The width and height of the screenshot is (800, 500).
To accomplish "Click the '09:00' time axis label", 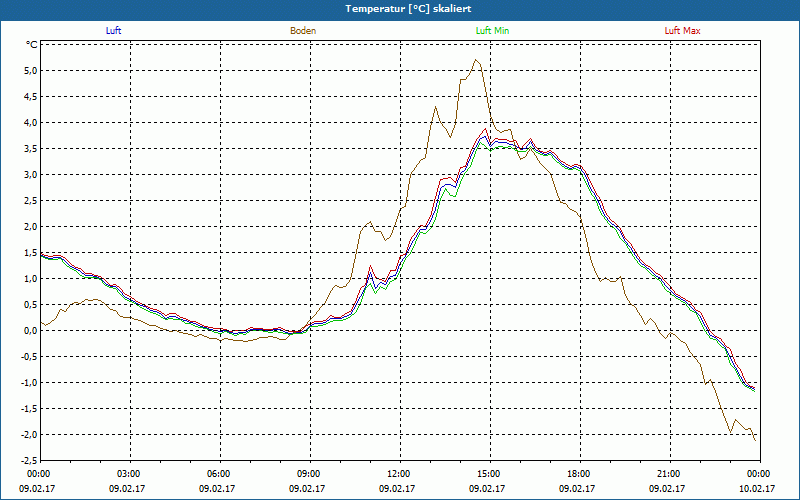I will (310, 473).
